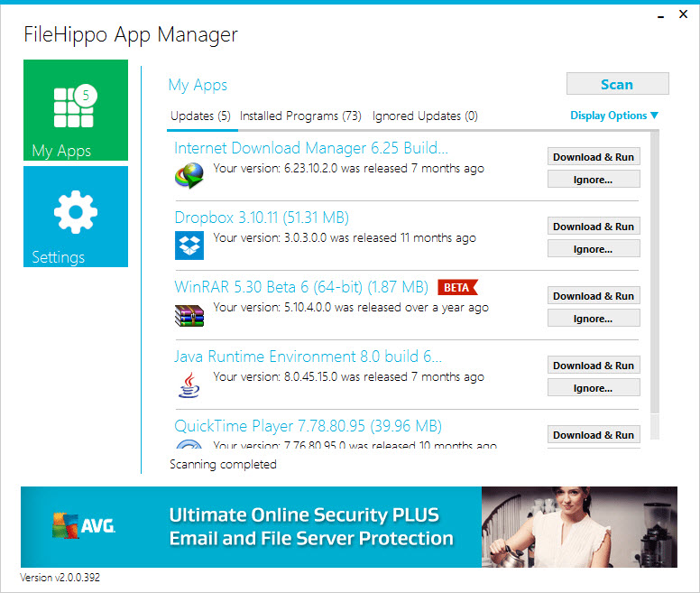
Task: Download & Run QuickTime Player update
Action: (x=594, y=435)
